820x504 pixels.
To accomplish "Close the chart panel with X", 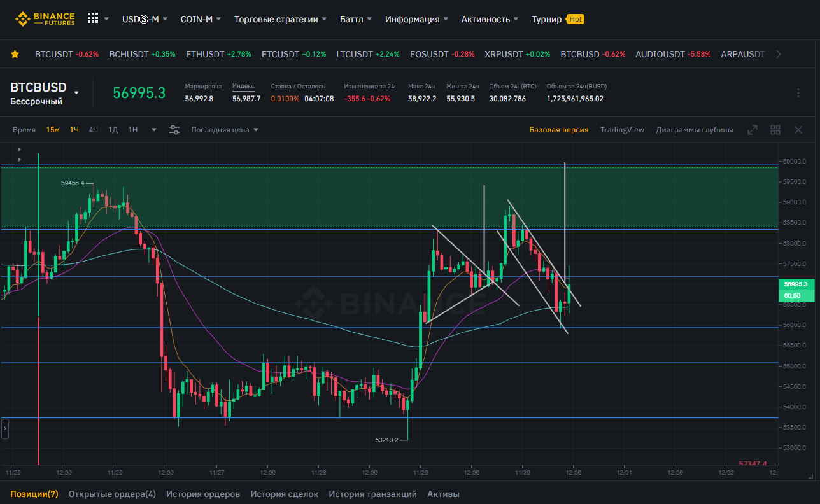I will point(798,130).
